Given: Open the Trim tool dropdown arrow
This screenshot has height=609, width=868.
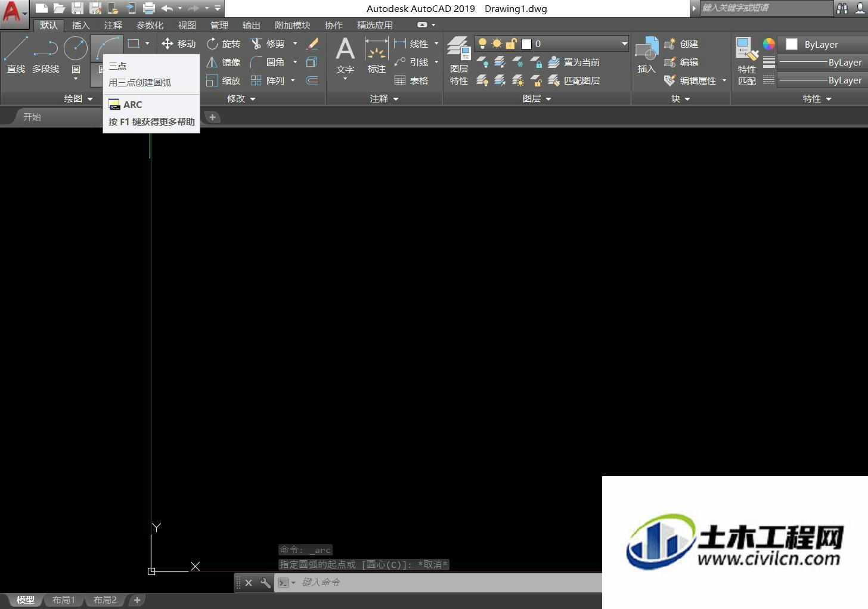Looking at the screenshot, I should click(294, 44).
